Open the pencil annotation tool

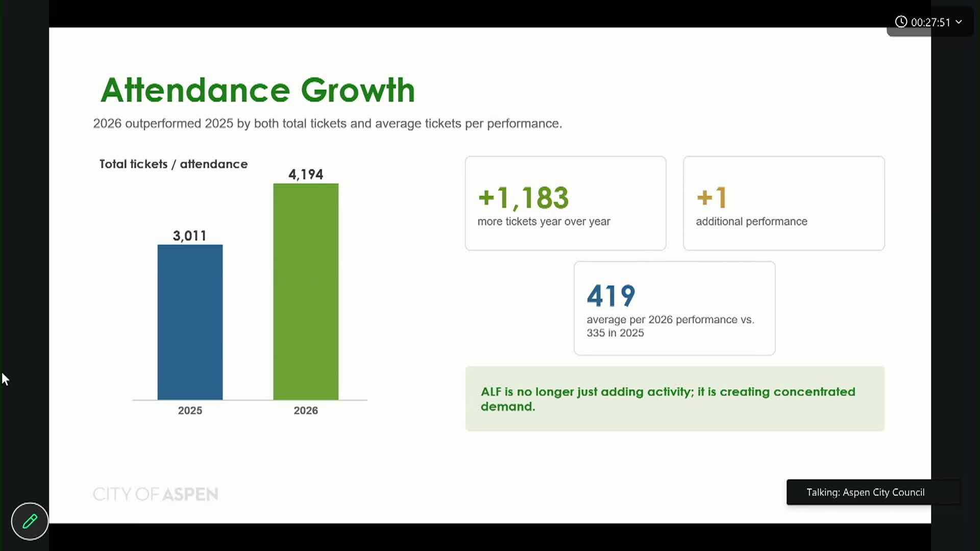pos(30,521)
